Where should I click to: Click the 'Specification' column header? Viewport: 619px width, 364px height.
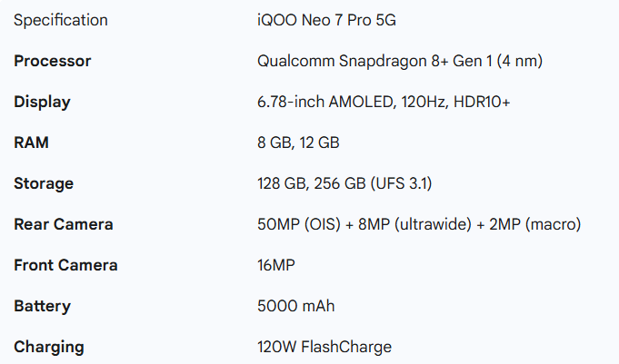coord(60,20)
